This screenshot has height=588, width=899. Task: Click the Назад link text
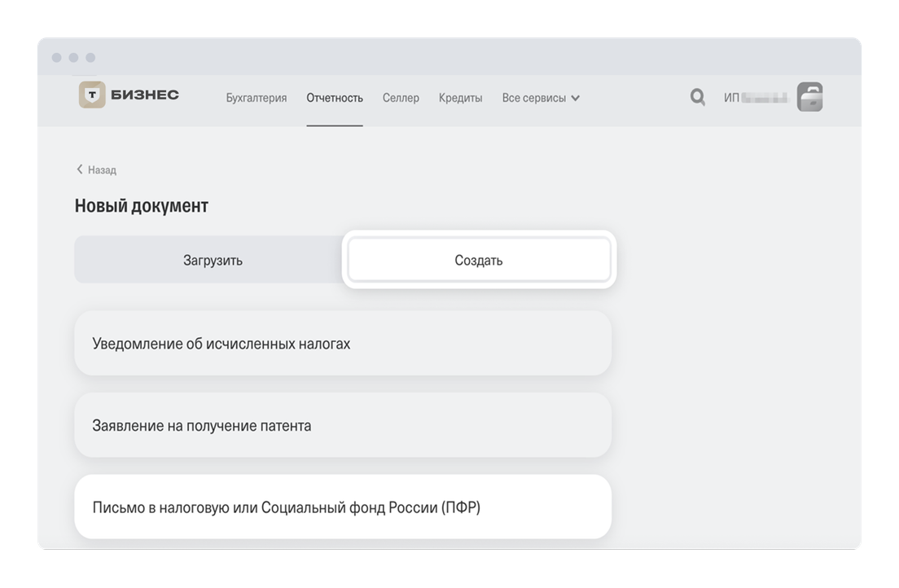click(x=102, y=170)
